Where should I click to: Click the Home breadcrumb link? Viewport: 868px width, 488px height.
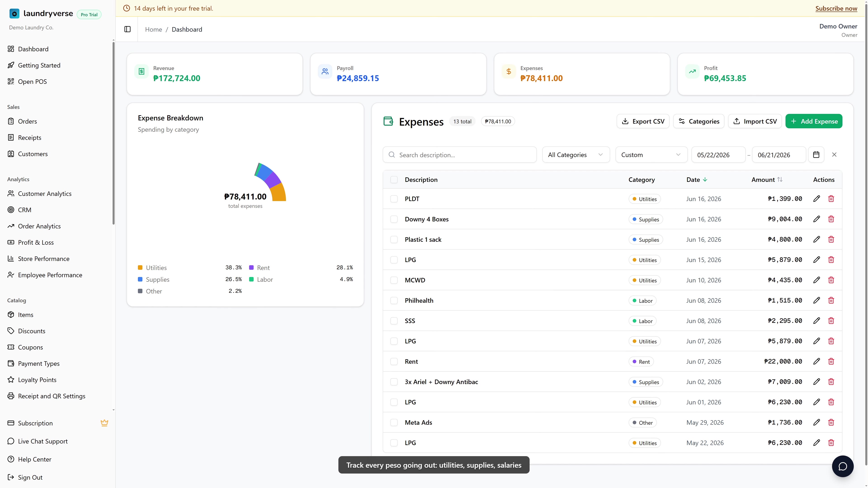tap(153, 29)
